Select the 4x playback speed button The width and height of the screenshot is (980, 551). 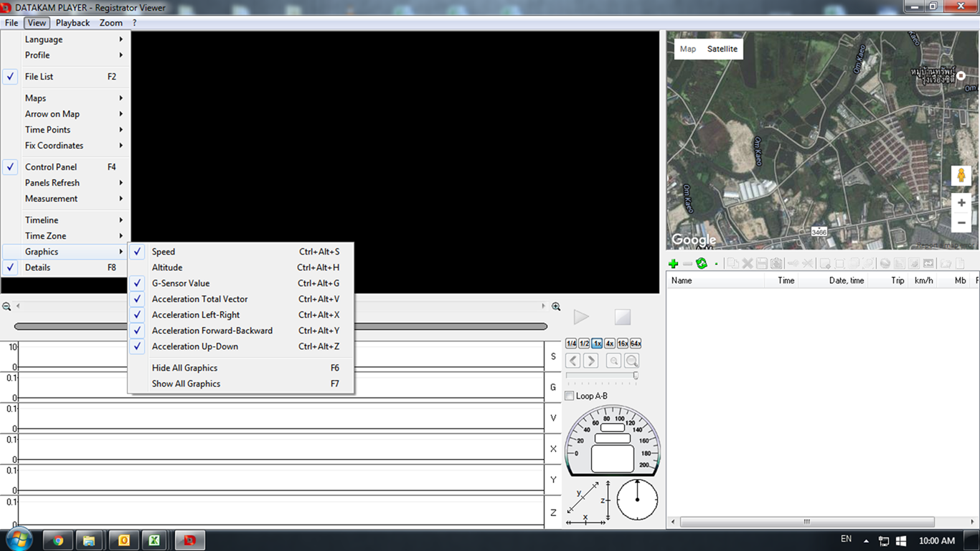[609, 344]
